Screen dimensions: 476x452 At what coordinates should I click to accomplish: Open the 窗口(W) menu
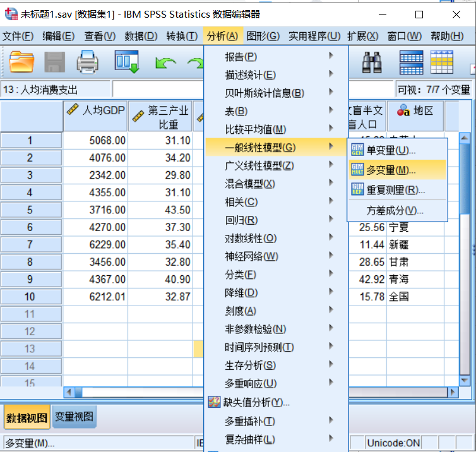pos(405,37)
